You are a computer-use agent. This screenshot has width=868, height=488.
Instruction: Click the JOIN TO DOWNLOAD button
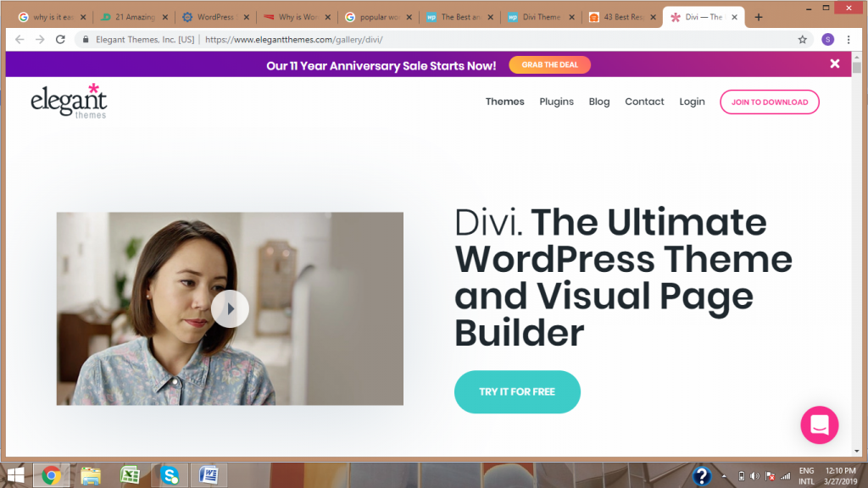click(x=770, y=102)
